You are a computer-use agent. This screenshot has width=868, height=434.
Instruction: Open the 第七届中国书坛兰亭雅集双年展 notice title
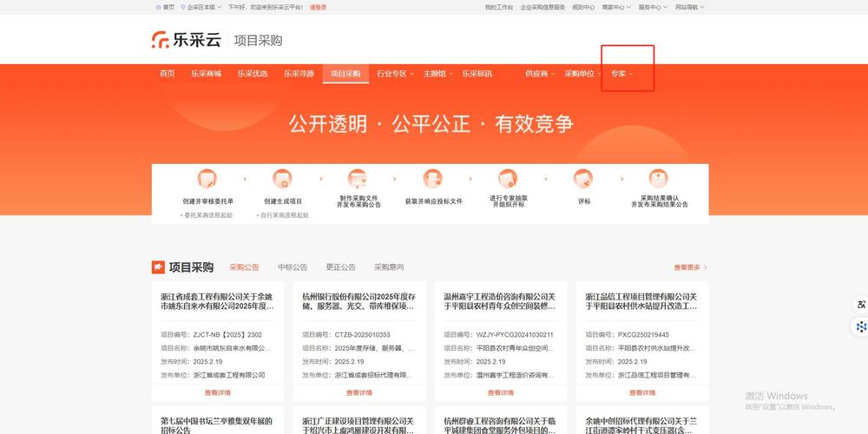216,425
